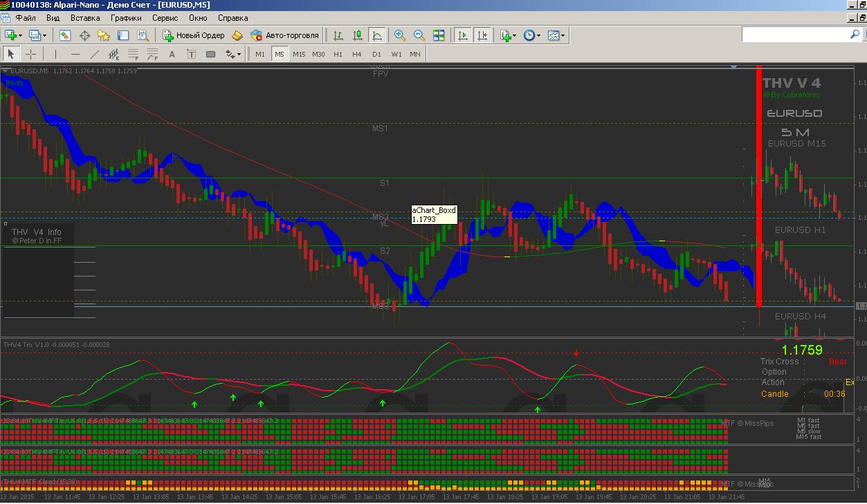Click the green 1.1759 price label
This screenshot has width=867, height=504.
tap(802, 350)
